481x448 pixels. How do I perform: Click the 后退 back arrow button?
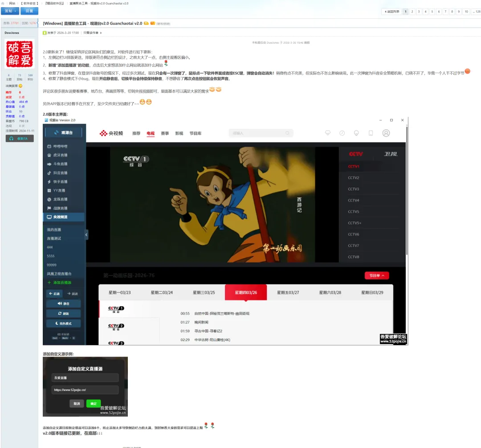click(x=55, y=294)
